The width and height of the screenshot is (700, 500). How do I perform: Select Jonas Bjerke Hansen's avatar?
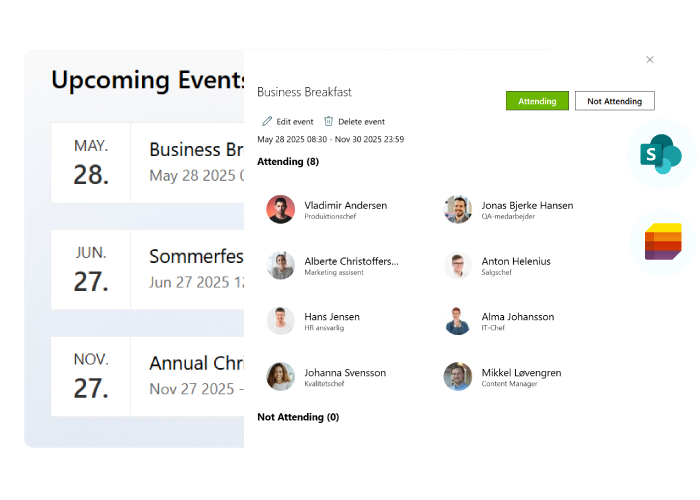tap(458, 209)
